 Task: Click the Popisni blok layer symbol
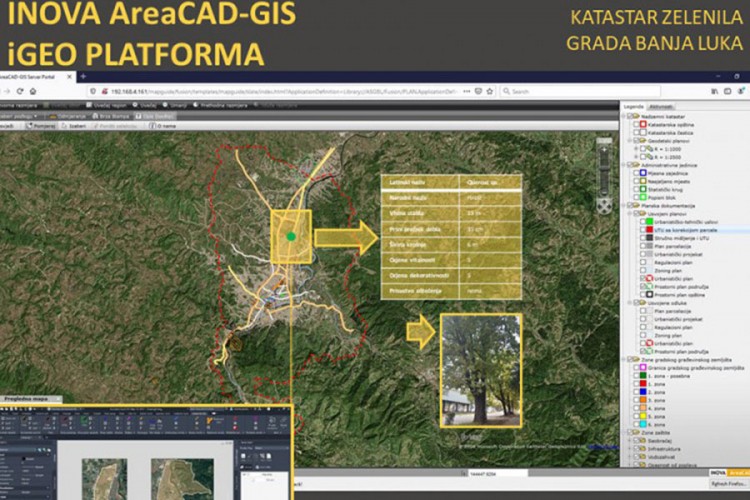[x=643, y=197]
